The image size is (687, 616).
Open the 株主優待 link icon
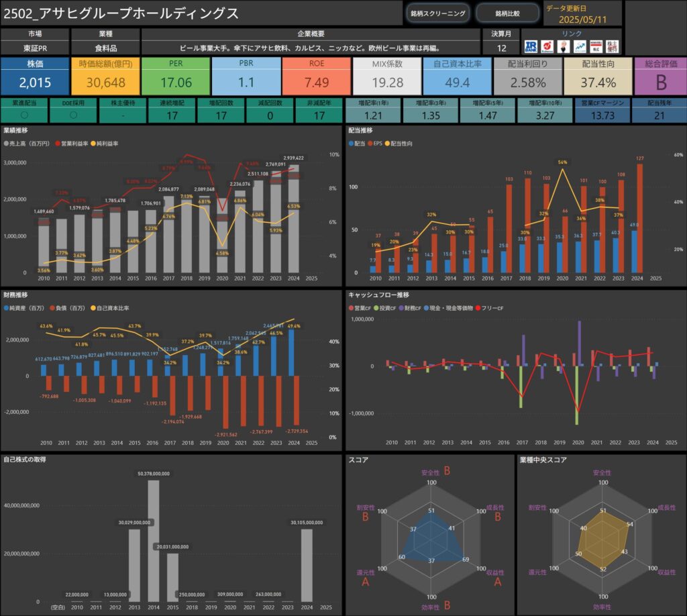point(613,46)
